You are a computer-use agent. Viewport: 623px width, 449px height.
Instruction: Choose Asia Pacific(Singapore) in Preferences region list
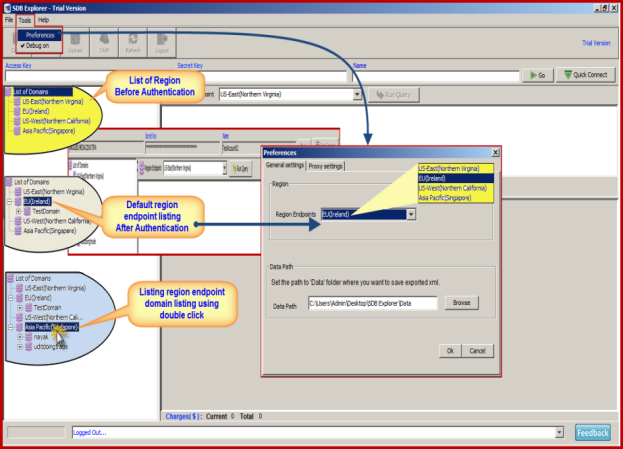pos(456,198)
